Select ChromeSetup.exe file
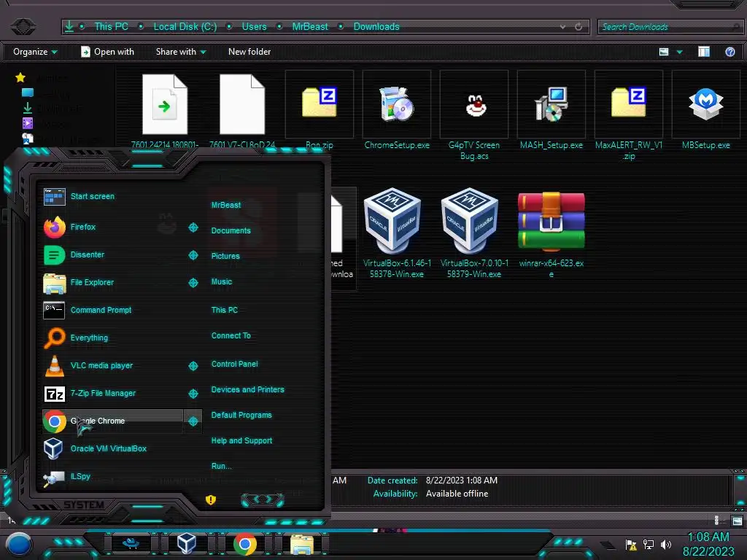The image size is (747, 560). click(x=397, y=112)
